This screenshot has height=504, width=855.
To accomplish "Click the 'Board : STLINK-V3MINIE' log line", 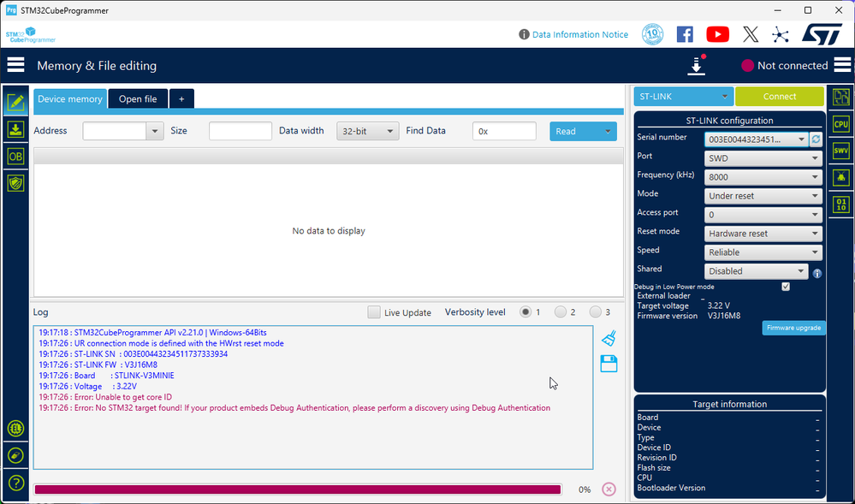I will tap(106, 376).
